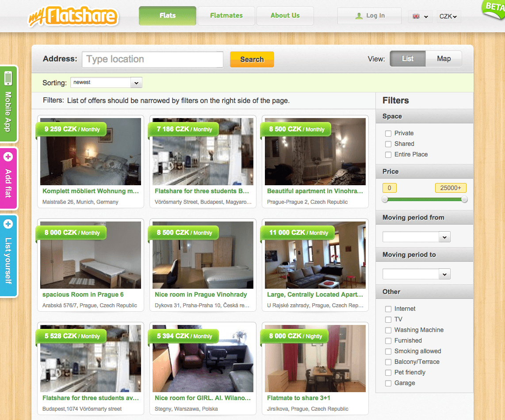This screenshot has width=505, height=420.
Task: Click the right price slider handle
Action: 464,199
